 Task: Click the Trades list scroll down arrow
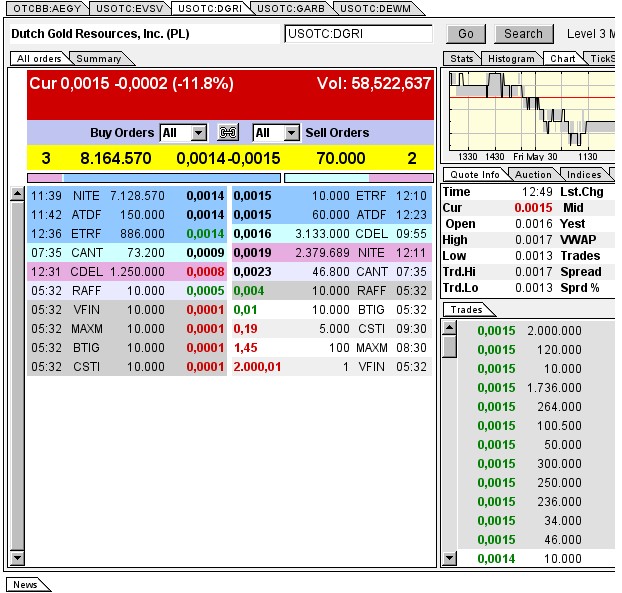(x=449, y=558)
